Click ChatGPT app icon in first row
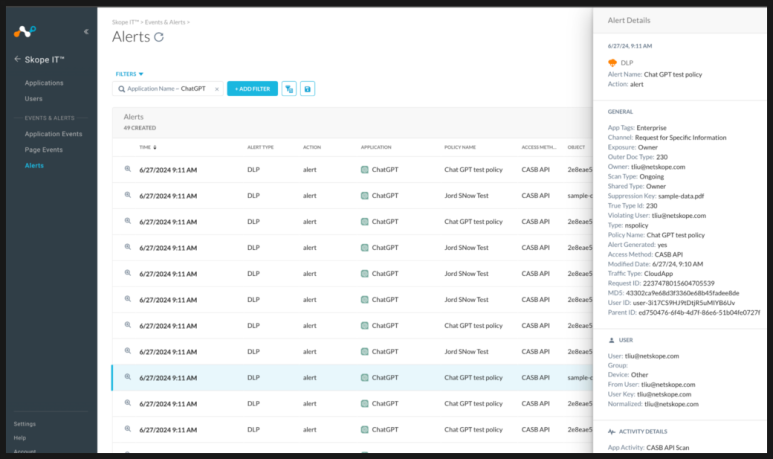Image resolution: width=773 pixels, height=459 pixels. [x=364, y=170]
